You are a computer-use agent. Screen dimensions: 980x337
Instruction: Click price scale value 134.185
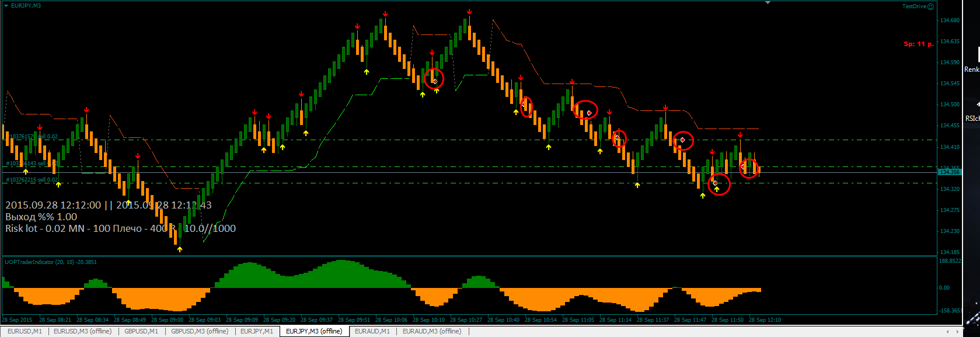click(x=950, y=252)
